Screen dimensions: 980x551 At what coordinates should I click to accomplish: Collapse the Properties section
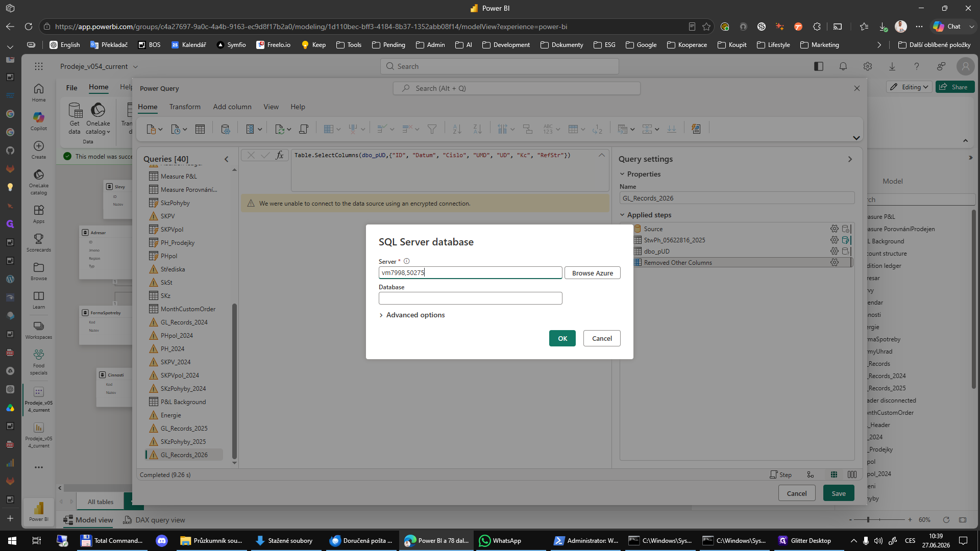[x=622, y=174]
